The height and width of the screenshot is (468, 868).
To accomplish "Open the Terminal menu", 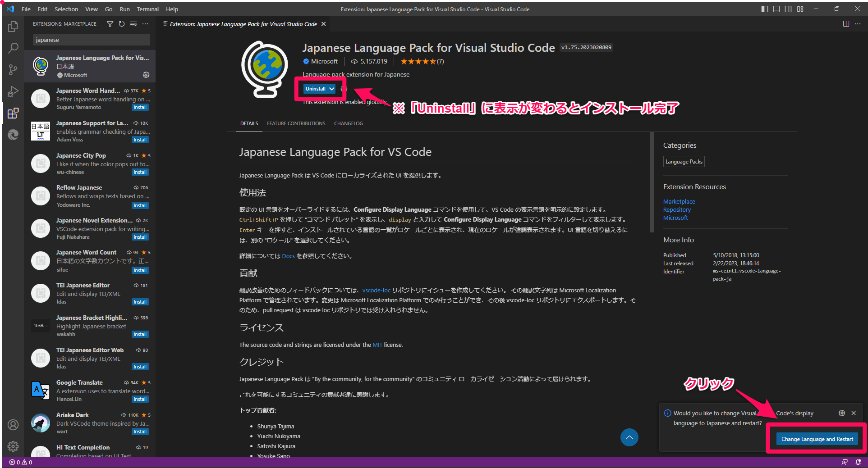I will 148,9.
